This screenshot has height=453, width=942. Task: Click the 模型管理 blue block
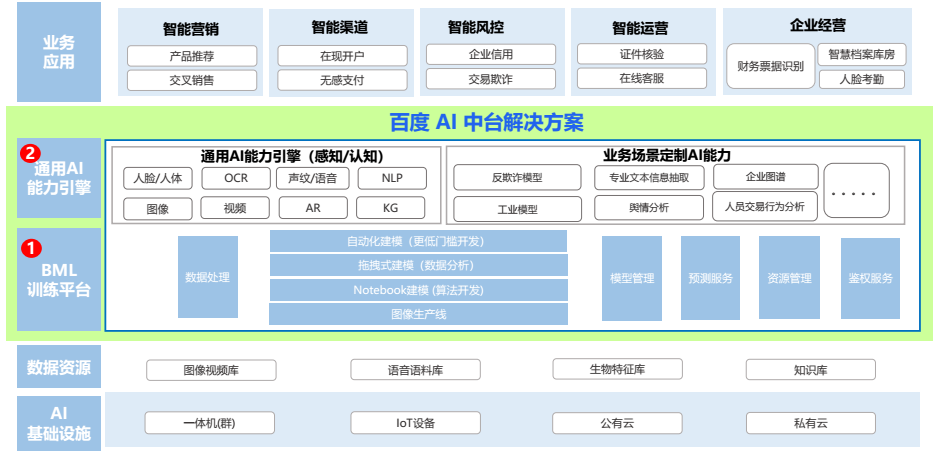(x=632, y=277)
